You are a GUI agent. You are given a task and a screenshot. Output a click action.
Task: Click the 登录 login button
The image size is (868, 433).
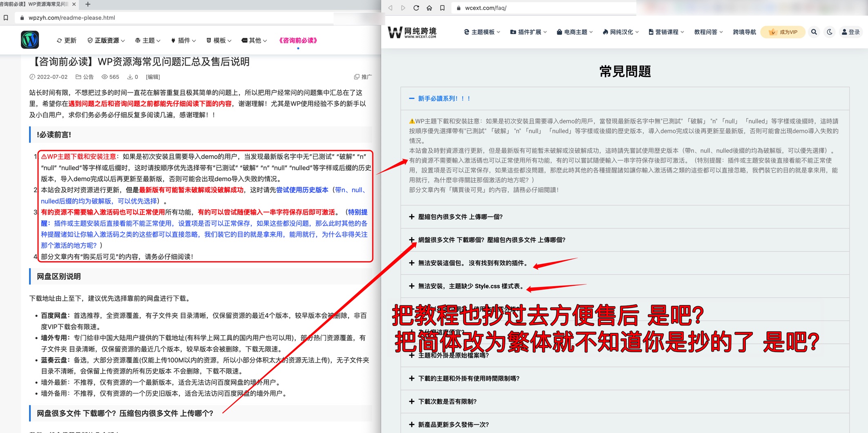(x=851, y=32)
